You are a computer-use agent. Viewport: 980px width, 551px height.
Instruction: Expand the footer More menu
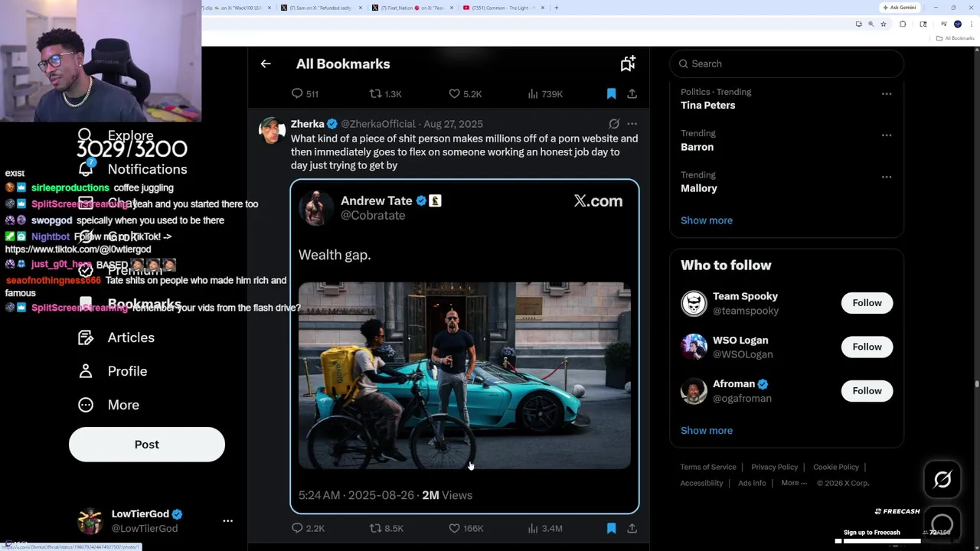pos(794,483)
